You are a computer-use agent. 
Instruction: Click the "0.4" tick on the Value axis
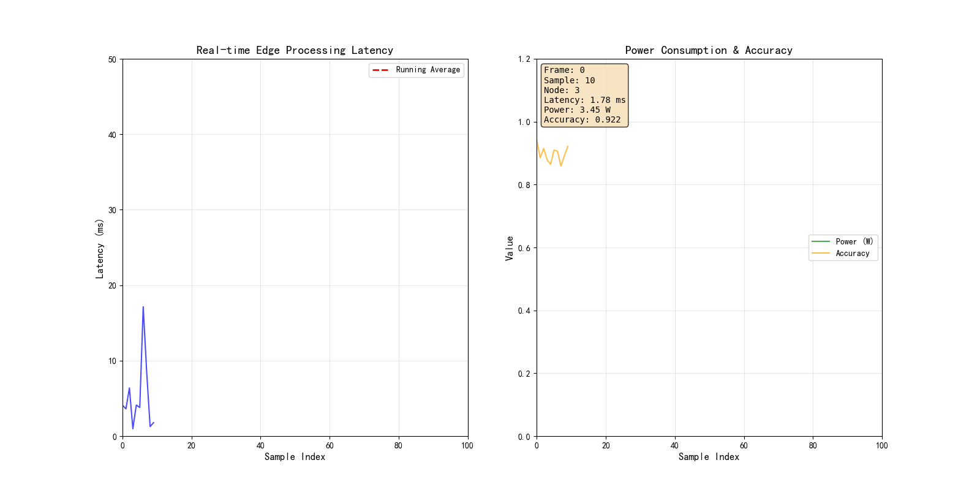pyautogui.click(x=524, y=311)
